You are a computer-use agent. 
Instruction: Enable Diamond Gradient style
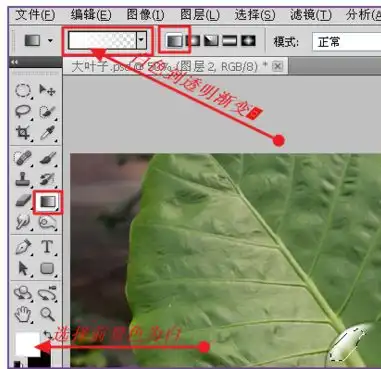tap(248, 41)
